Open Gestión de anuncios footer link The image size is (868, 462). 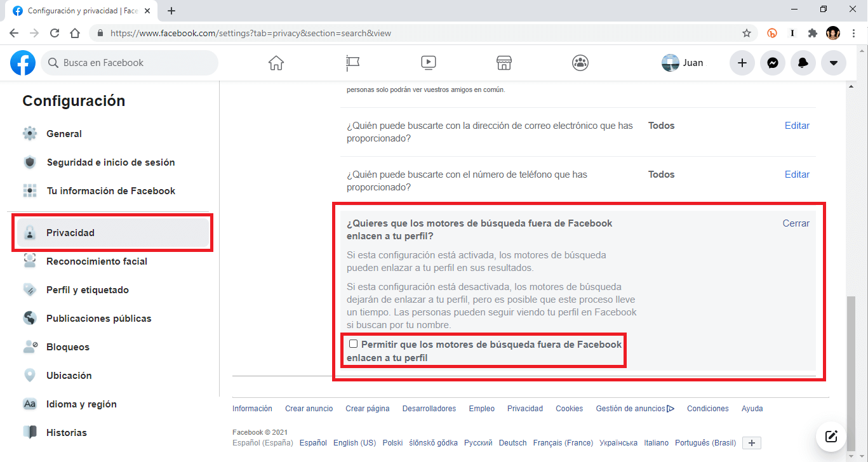(635, 409)
